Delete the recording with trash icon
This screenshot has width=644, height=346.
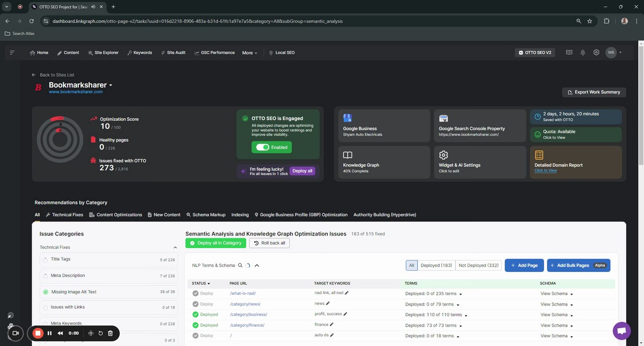(111, 333)
